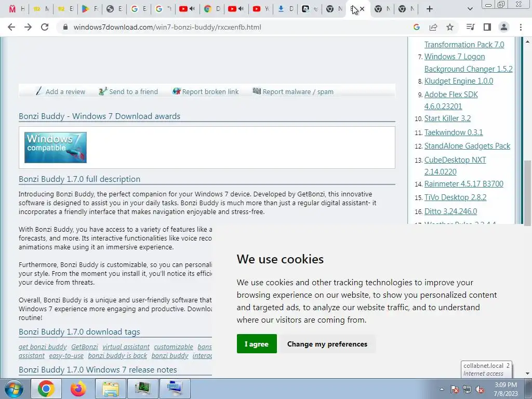Open Start Killer 3.2 link
Image resolution: width=532 pixels, height=399 pixels.
coord(447,118)
